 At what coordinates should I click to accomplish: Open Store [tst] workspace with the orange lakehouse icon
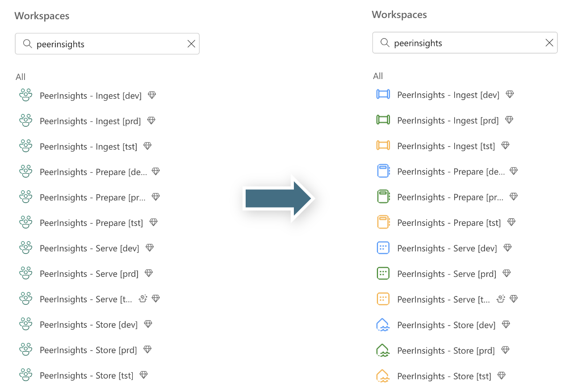pos(444,375)
